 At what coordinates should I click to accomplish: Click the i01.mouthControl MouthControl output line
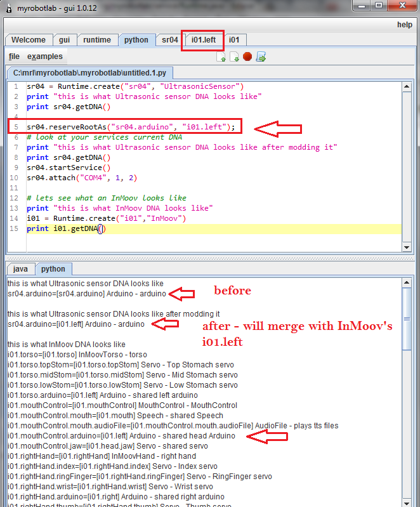tap(122, 405)
